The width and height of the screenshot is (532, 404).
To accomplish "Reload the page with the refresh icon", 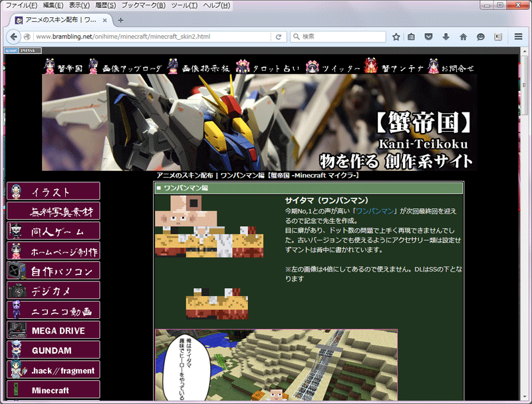I will tap(278, 37).
